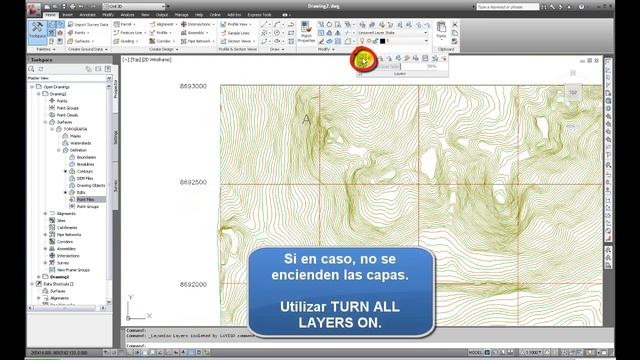Open the Express Tools ribbon tab
640x360 pixels.
click(259, 15)
